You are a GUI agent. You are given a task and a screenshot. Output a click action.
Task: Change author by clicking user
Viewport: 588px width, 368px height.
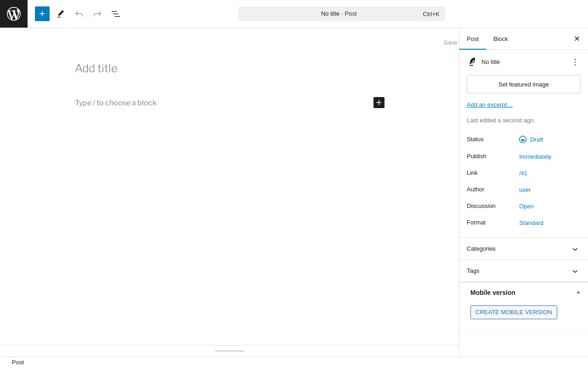coord(525,190)
